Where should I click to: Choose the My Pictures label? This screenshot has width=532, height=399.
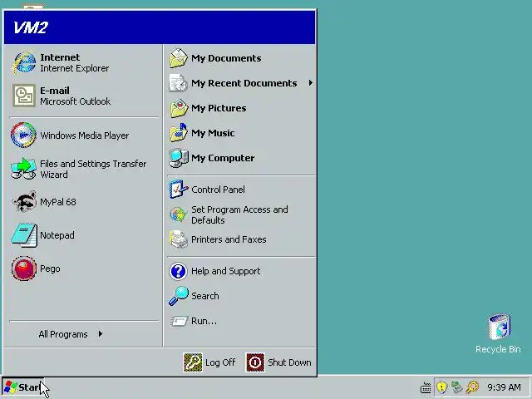[x=219, y=108]
